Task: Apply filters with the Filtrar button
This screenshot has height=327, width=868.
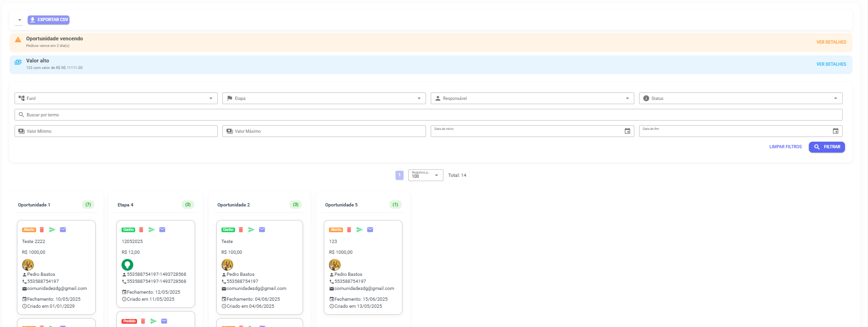Action: tap(827, 147)
